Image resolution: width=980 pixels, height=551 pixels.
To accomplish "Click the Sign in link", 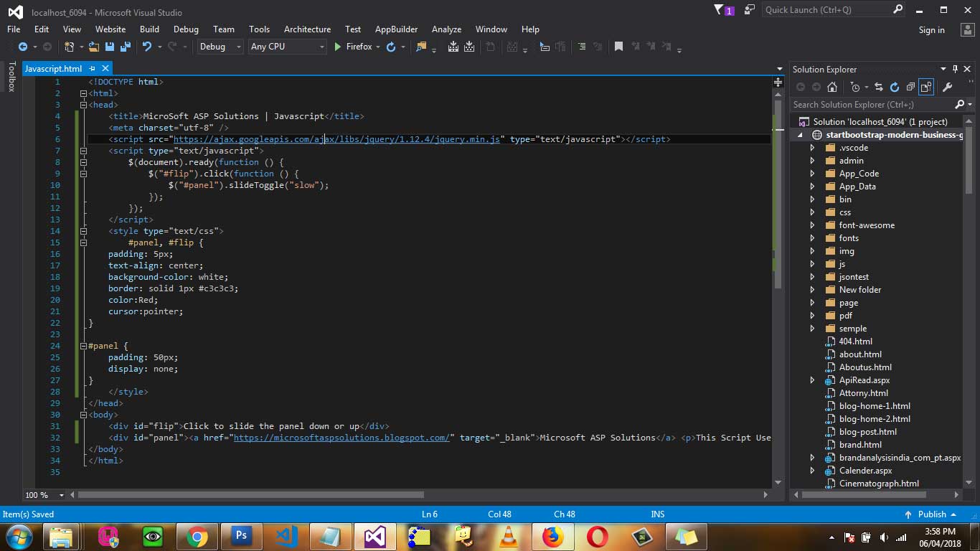I will pyautogui.click(x=931, y=29).
